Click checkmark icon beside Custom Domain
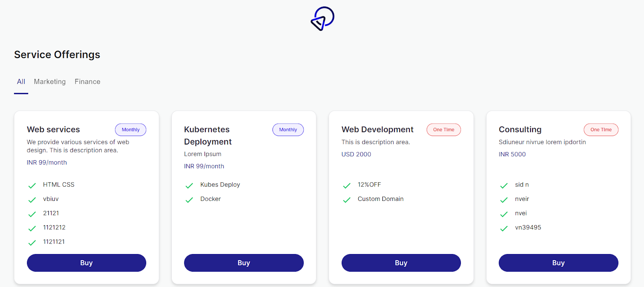 [x=347, y=200]
